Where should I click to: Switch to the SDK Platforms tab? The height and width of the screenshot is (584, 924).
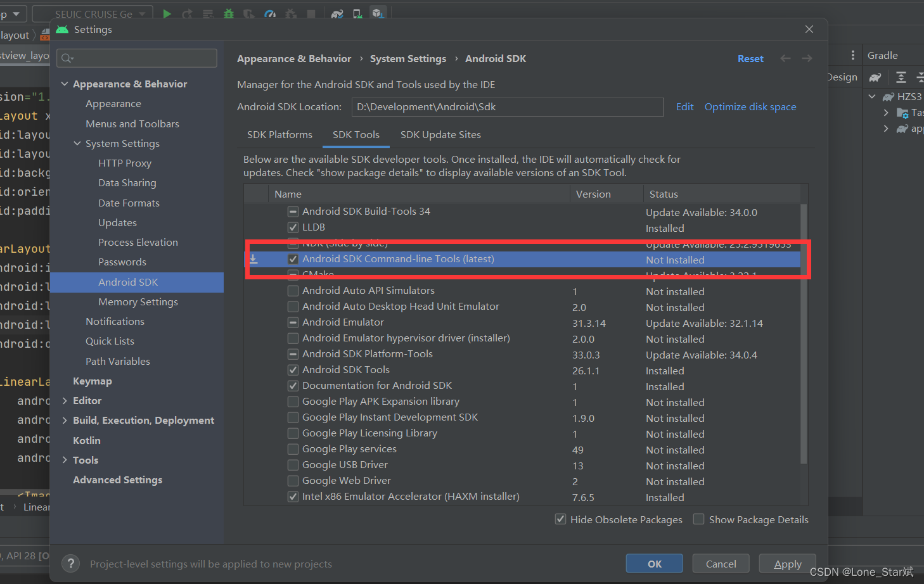point(279,135)
